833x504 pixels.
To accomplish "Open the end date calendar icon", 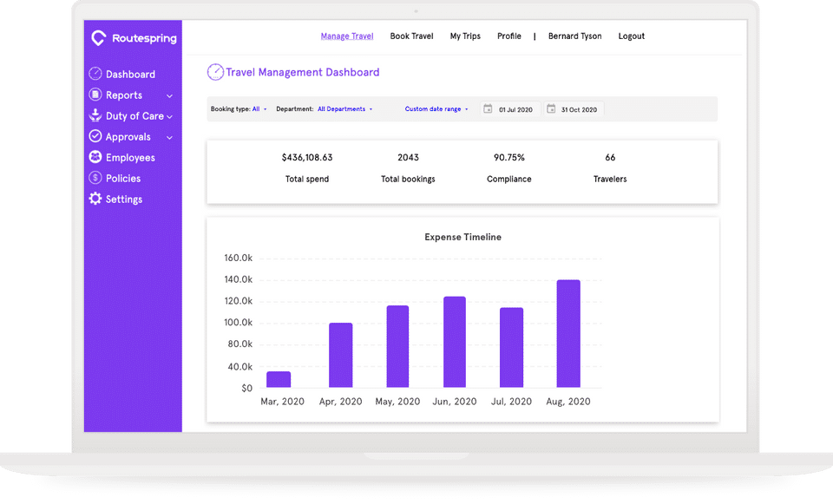I will (x=551, y=109).
